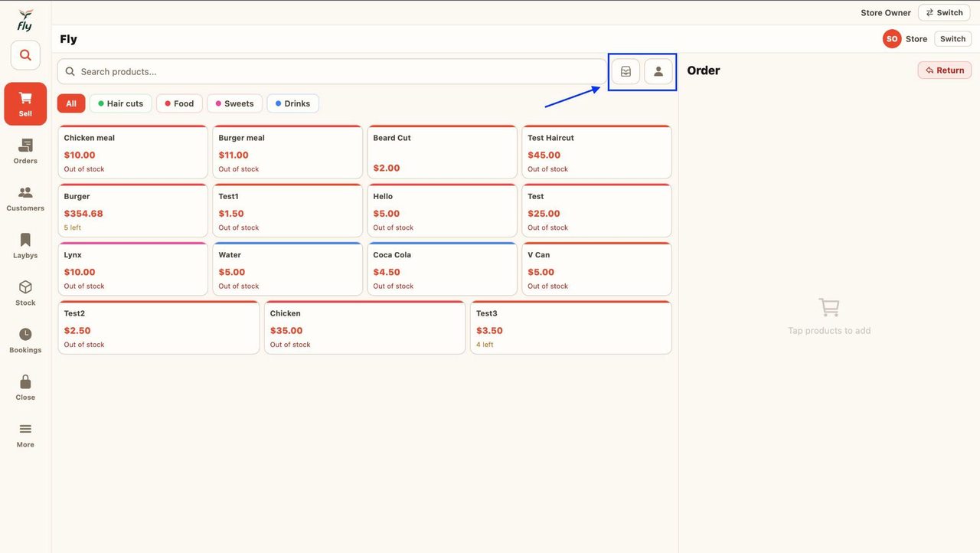Image resolution: width=980 pixels, height=553 pixels.
Task: Click the Fly logo
Action: 25,20
